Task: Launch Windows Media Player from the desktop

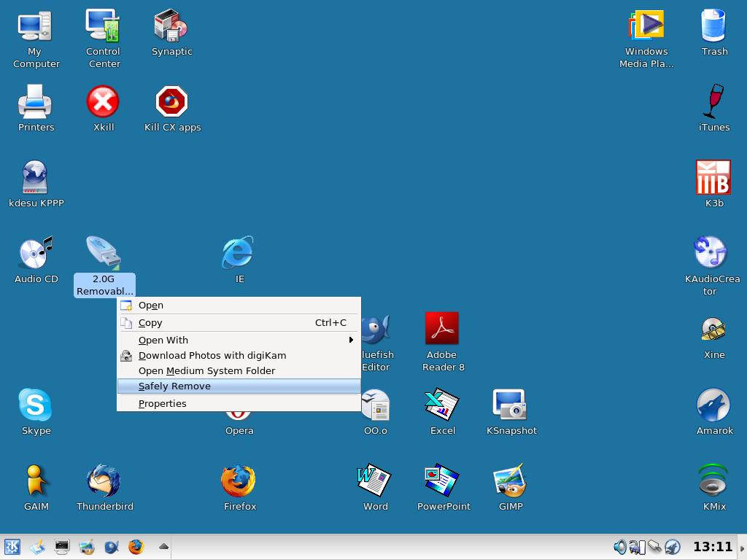Action: coord(646,26)
